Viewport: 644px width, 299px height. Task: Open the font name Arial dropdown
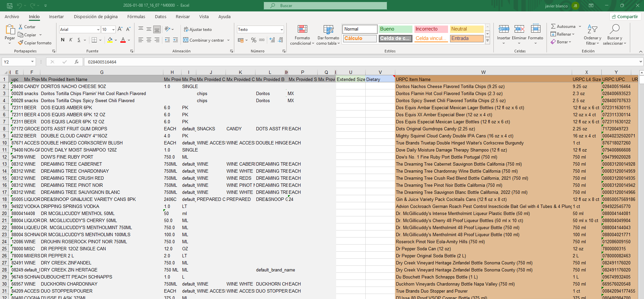coord(98,30)
